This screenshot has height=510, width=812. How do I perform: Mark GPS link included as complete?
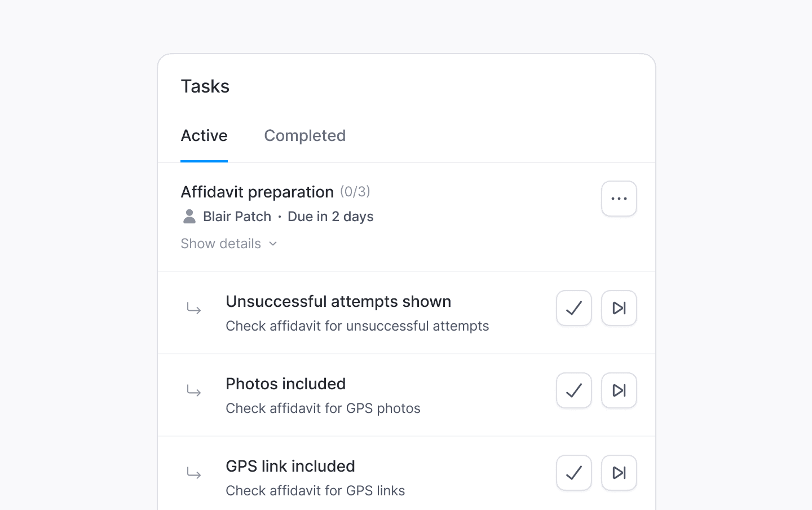[x=573, y=473]
